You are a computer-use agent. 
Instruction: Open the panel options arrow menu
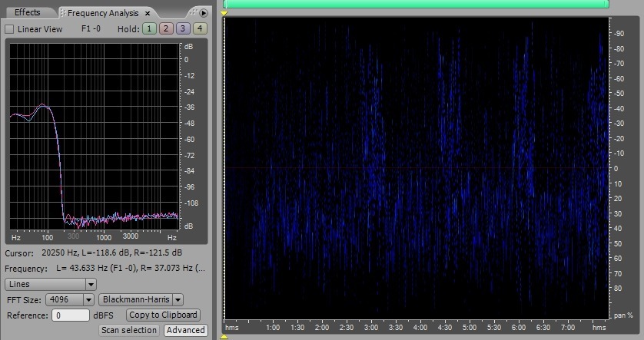point(204,13)
